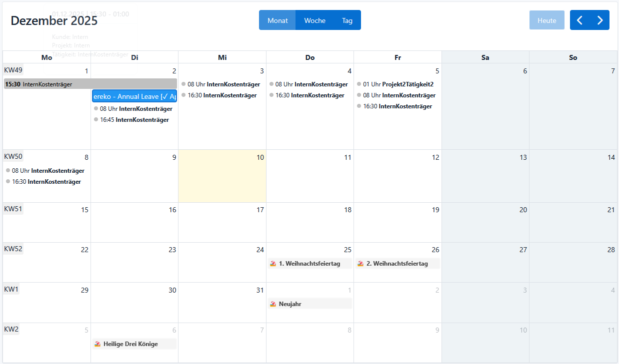Click the holiday icon for Neujahr

273,304
